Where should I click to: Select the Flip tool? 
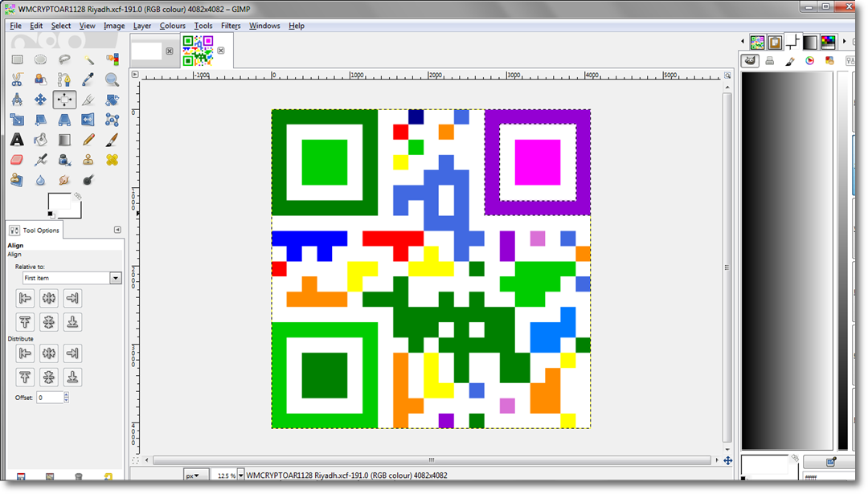[x=88, y=120]
